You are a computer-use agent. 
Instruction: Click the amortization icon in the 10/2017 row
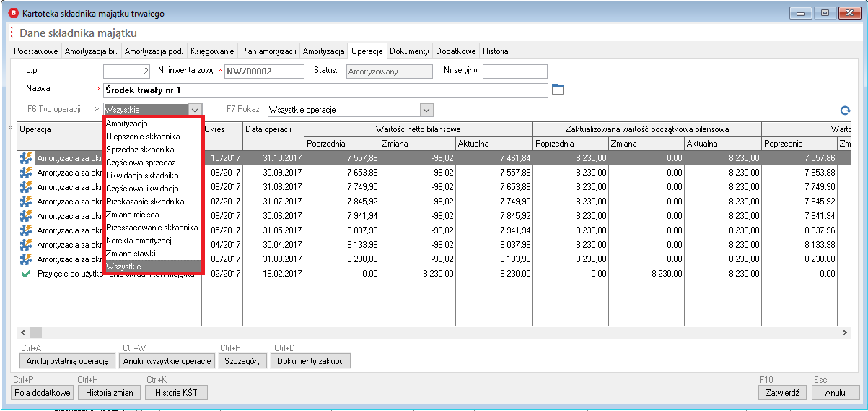click(x=26, y=158)
